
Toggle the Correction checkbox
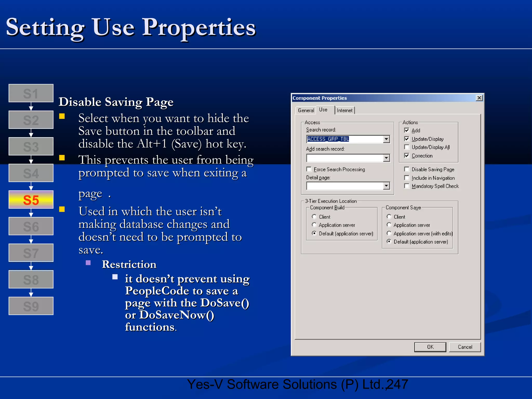407,156
